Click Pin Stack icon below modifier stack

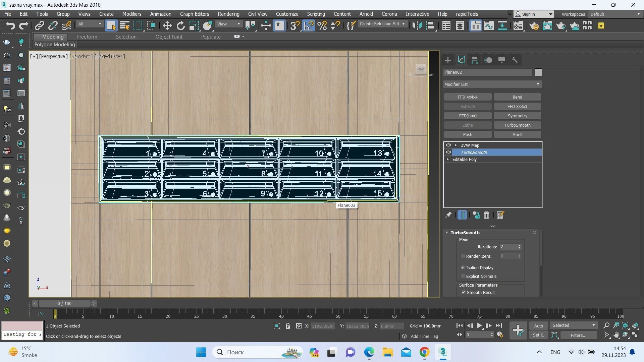(448, 215)
